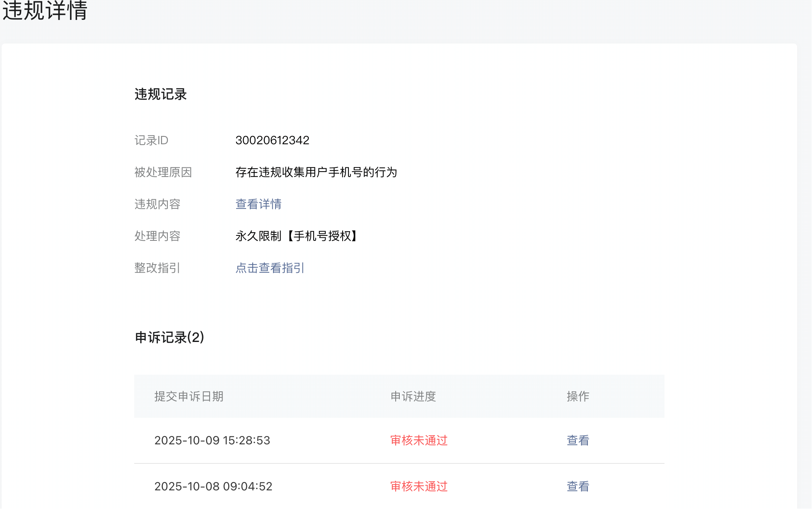Click the 提交申诉日期 column header
The image size is (812, 509).
pyautogui.click(x=188, y=396)
